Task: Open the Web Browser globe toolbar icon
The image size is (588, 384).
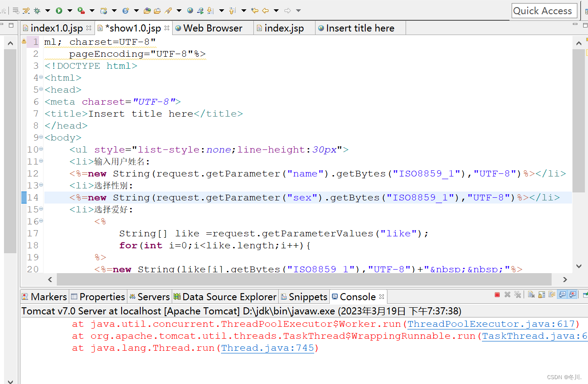Action: pos(190,10)
